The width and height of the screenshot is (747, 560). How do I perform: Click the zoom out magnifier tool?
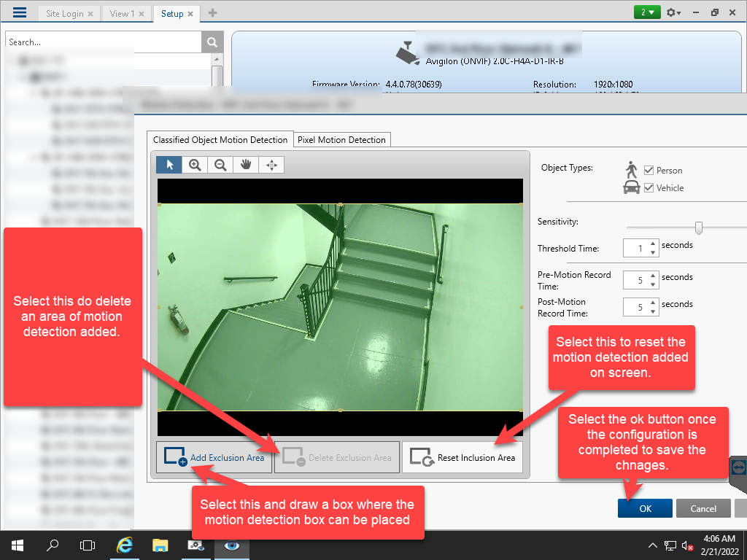(x=220, y=165)
